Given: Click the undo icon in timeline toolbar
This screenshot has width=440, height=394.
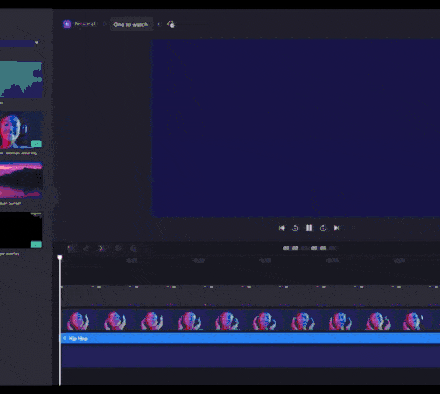Looking at the screenshot, I should pos(71,248).
